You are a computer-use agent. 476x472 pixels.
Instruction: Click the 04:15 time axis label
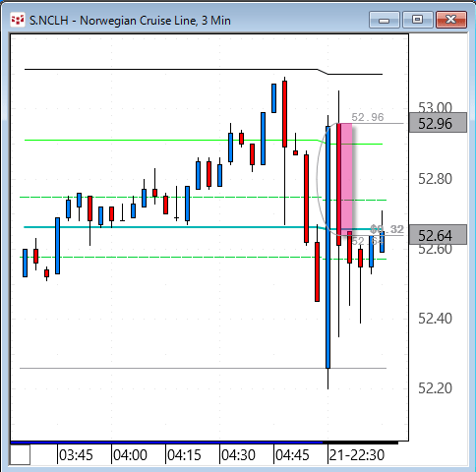point(184,455)
